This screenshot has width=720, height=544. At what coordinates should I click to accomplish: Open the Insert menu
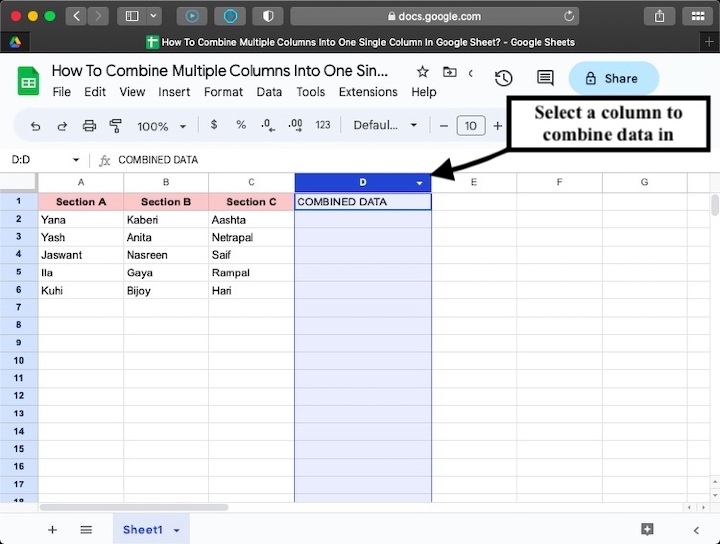(174, 92)
